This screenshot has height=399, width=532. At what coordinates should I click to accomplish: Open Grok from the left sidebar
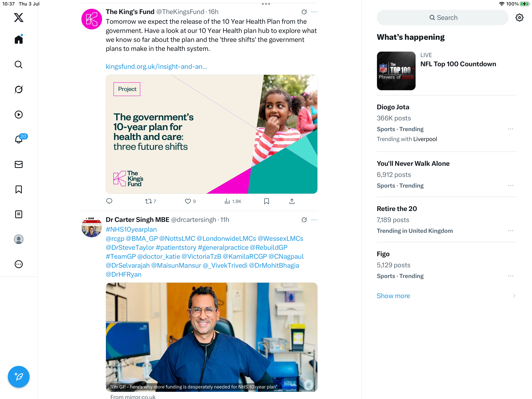click(x=18, y=90)
